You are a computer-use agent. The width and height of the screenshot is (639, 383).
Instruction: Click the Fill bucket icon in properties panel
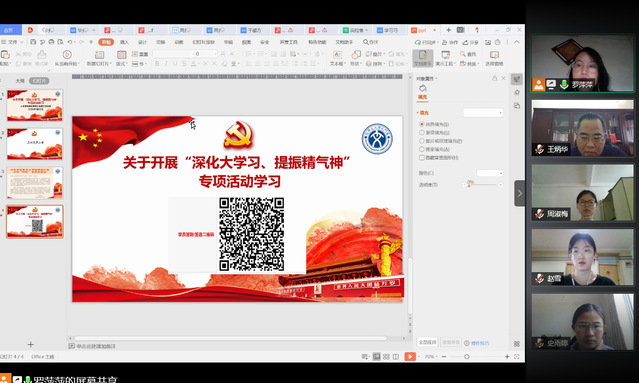(423, 88)
